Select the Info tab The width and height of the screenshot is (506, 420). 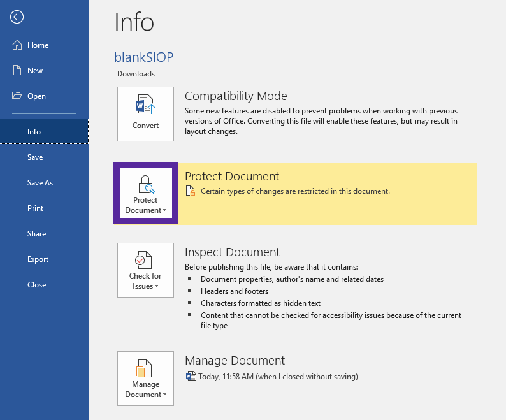(x=44, y=131)
